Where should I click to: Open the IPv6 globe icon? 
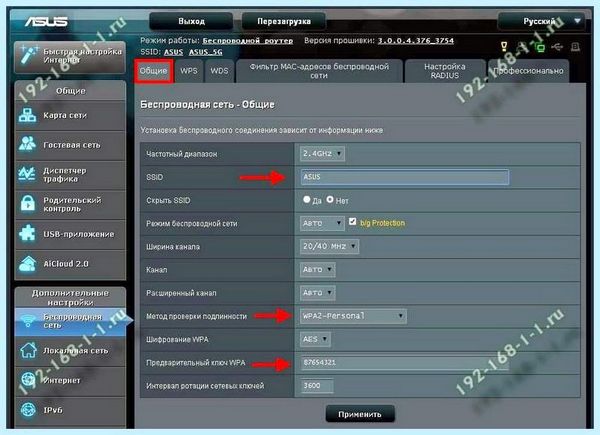[28, 409]
